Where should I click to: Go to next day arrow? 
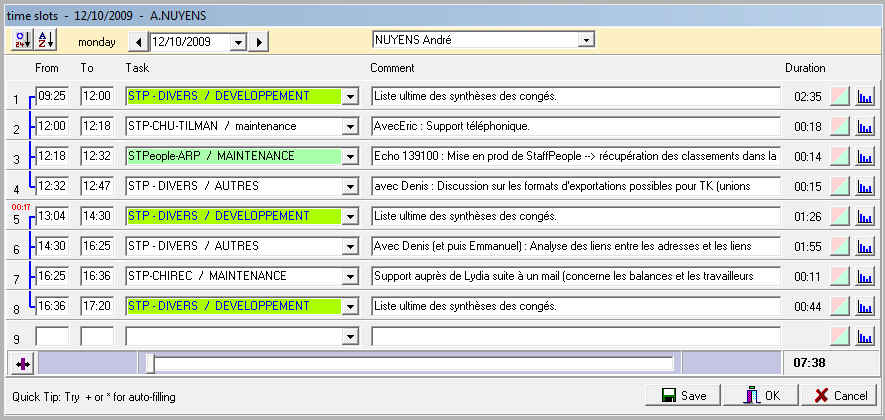[259, 42]
